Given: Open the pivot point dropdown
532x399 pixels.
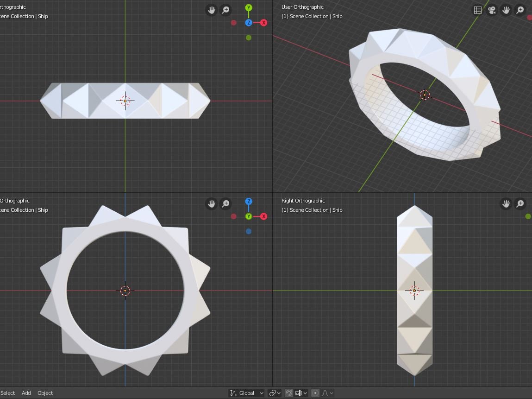Looking at the screenshot, I should (x=275, y=393).
